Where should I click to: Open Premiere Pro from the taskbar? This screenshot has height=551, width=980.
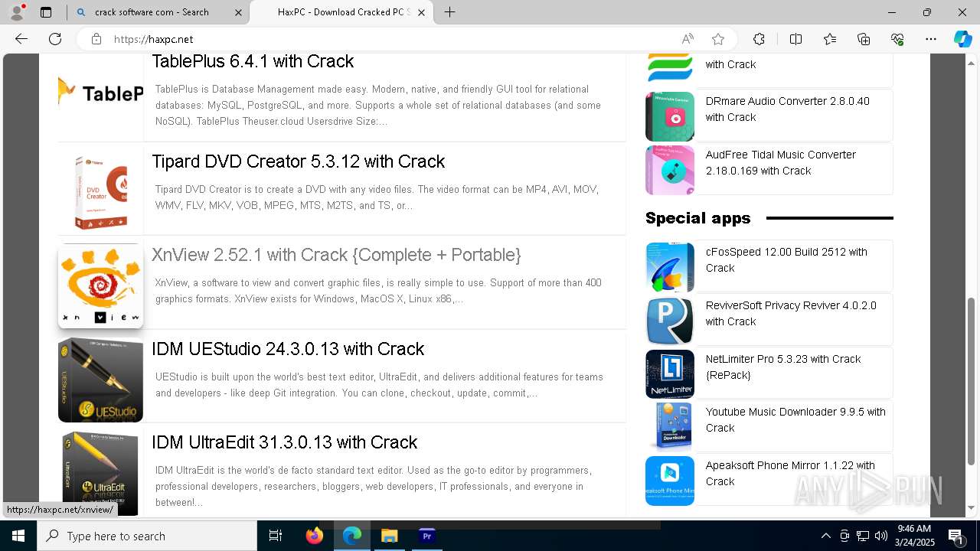click(x=427, y=536)
